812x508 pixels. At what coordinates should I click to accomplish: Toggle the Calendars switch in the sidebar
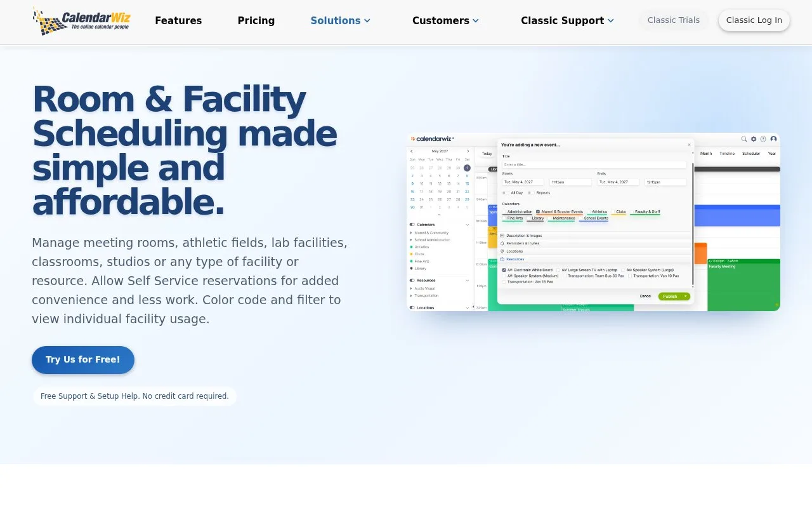point(412,225)
